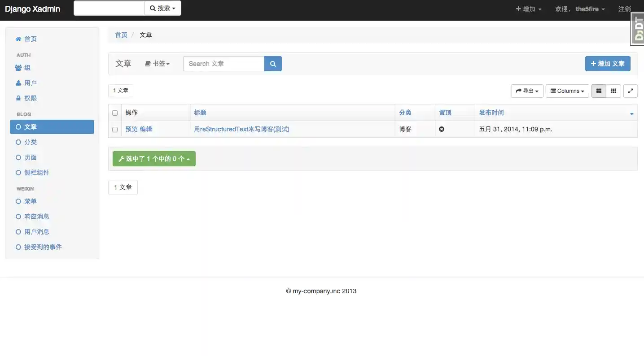Select 响应消息 in the Weixin sidebar menu
The width and height of the screenshot is (644, 356).
(x=37, y=217)
